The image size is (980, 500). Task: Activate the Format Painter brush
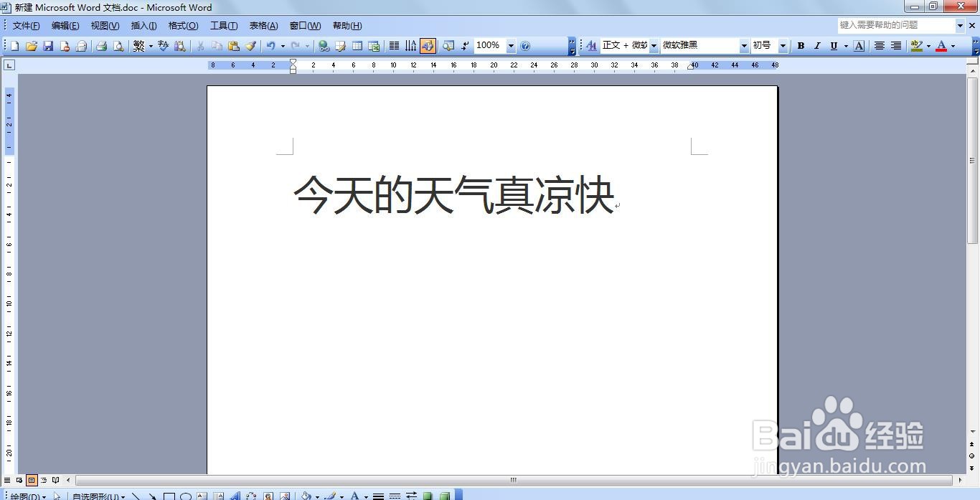250,46
